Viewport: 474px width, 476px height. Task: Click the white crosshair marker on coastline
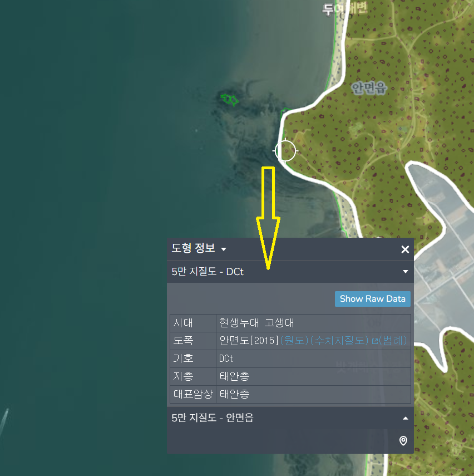point(285,150)
